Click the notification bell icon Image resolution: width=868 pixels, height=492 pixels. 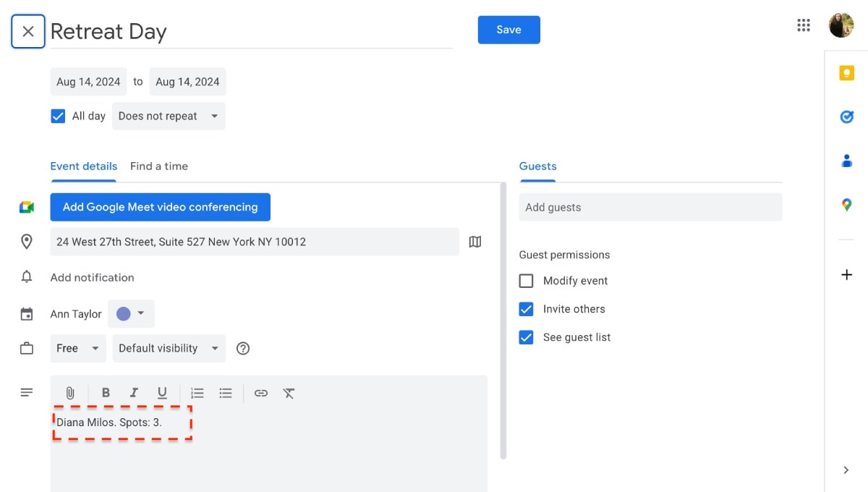click(27, 277)
